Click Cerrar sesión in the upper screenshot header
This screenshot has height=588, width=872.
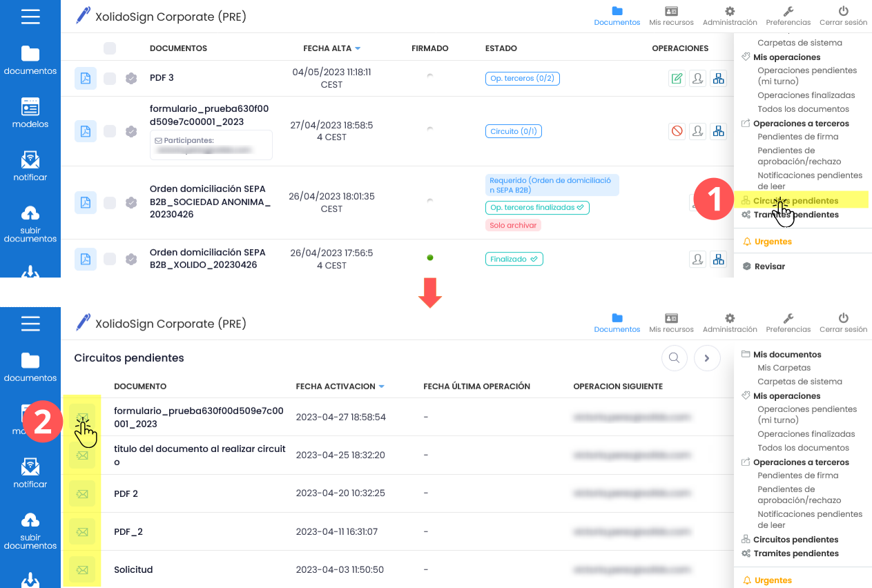(x=843, y=16)
